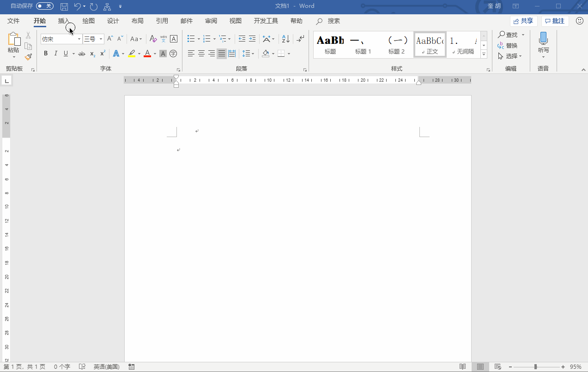The image size is (588, 372).
Task: Sort text A to Z
Action: pyautogui.click(x=286, y=39)
